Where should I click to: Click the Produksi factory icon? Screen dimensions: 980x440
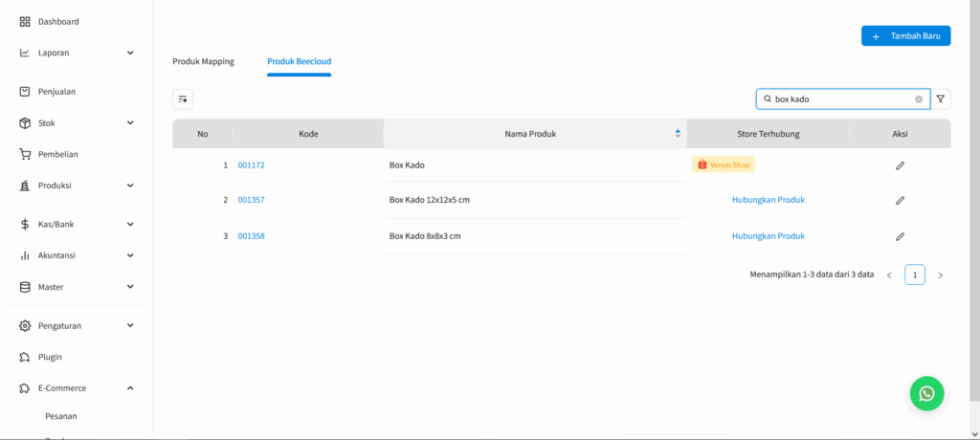pos(25,186)
